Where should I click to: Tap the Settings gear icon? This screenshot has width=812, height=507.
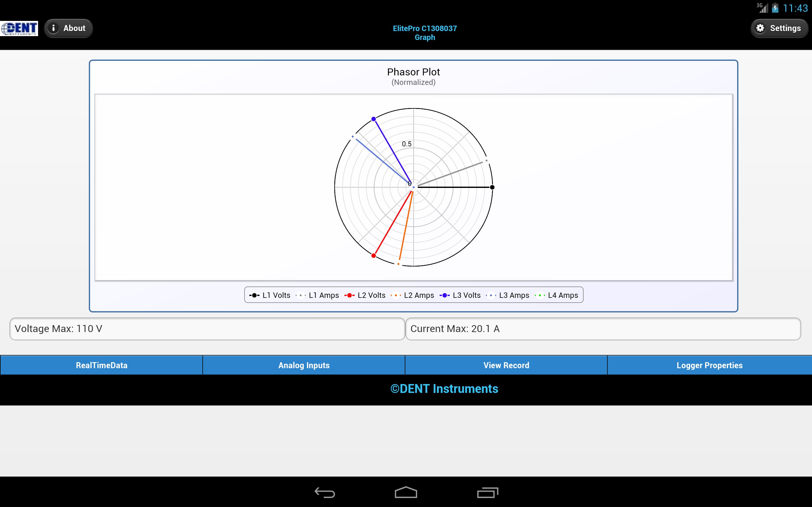pos(760,28)
